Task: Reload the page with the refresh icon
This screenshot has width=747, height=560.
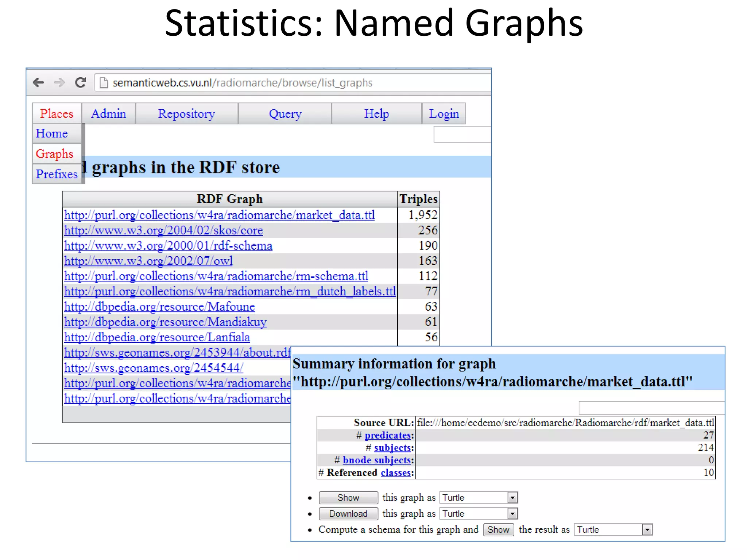Action: [80, 82]
